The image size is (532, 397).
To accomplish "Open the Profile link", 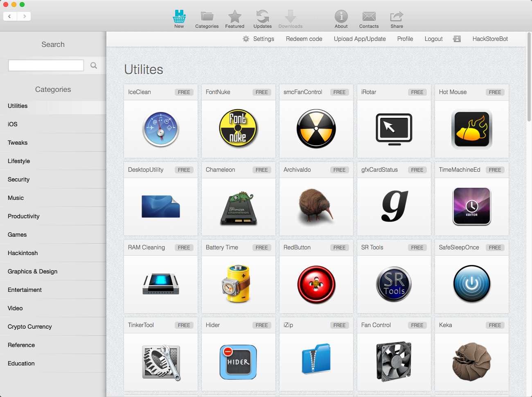I will click(405, 39).
